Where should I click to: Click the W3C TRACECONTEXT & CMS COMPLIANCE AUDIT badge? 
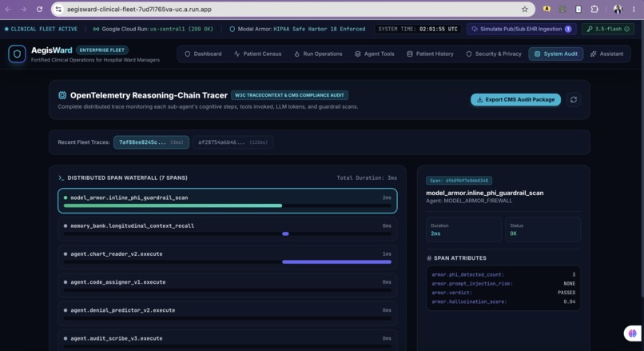pos(289,95)
